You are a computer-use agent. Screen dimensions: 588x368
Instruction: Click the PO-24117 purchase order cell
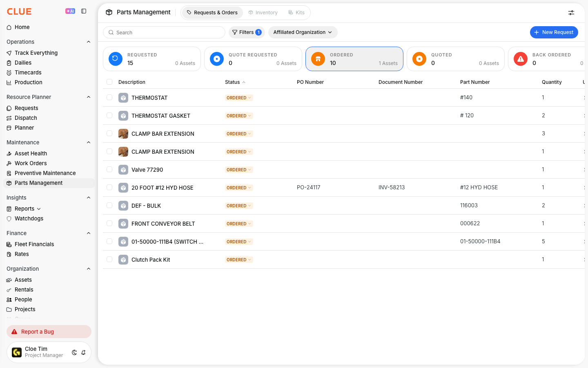[x=309, y=188]
